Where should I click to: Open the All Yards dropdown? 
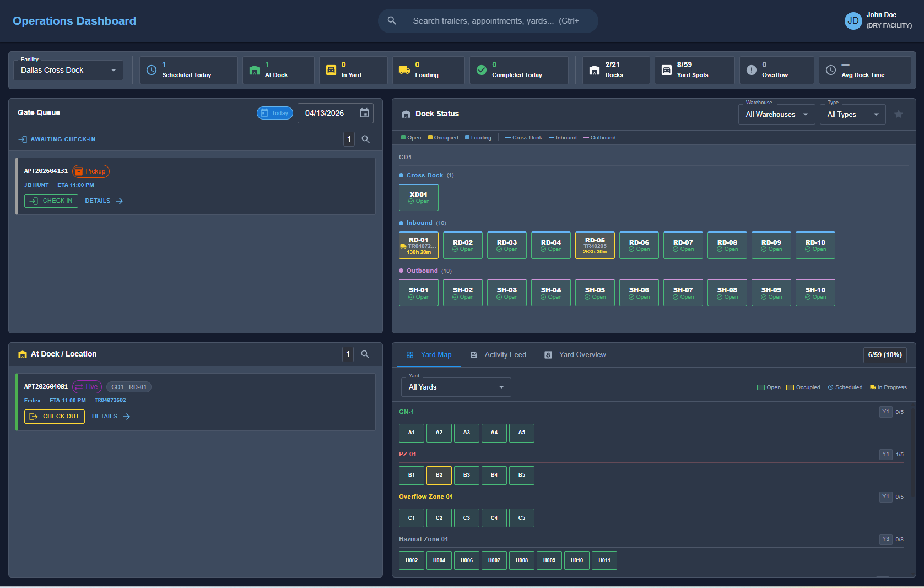tap(456, 387)
